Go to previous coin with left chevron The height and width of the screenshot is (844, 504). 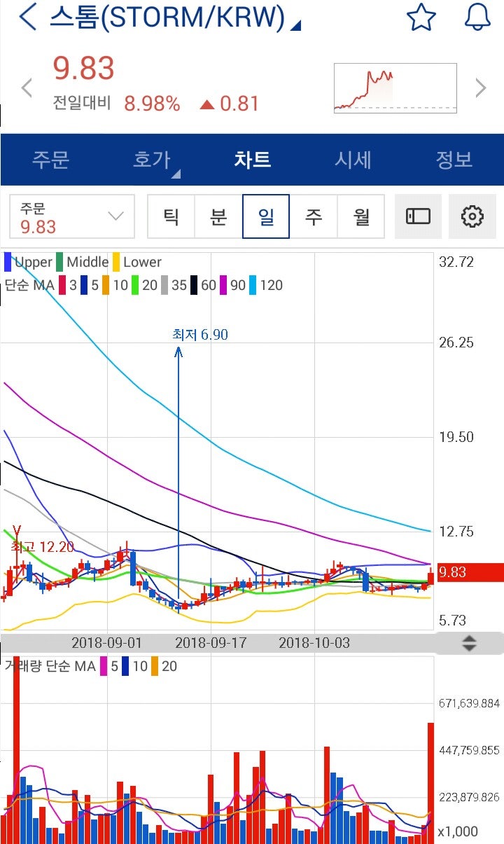coord(27,88)
